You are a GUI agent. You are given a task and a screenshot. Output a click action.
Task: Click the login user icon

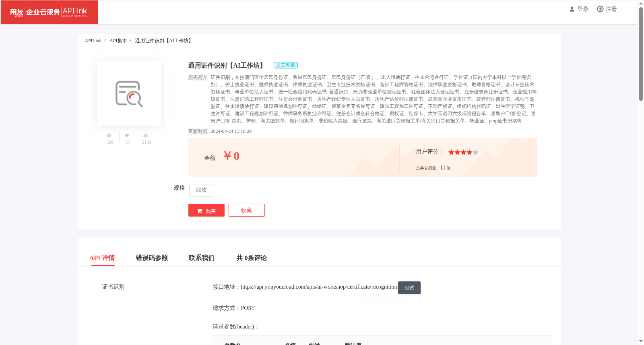pos(572,9)
